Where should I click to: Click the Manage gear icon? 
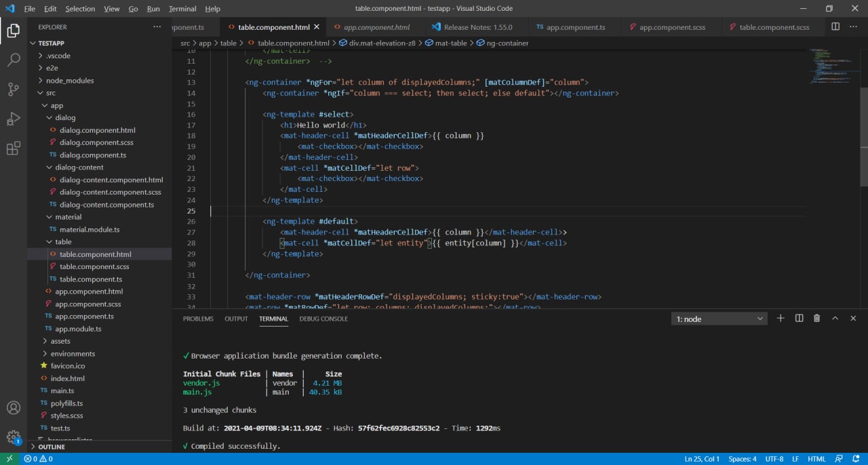[x=13, y=437]
